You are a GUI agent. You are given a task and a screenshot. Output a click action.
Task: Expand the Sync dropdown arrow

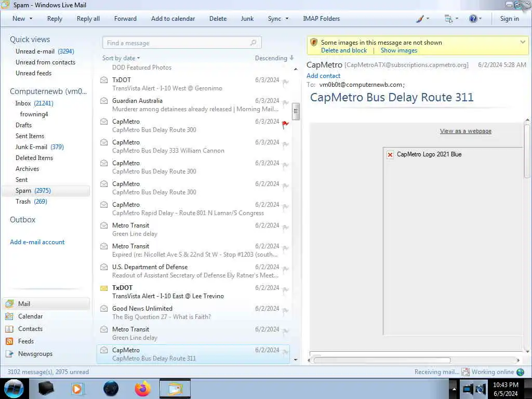(287, 19)
